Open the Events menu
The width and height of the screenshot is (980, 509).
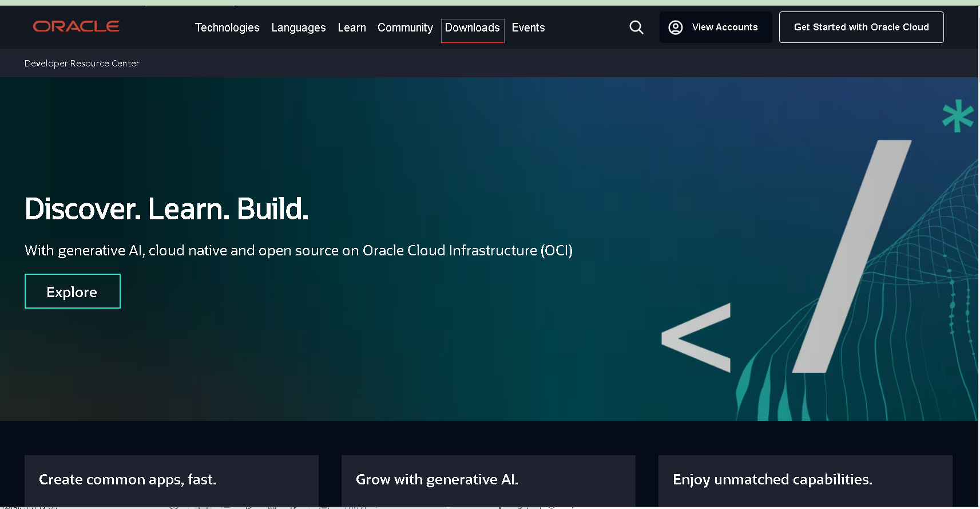click(528, 27)
